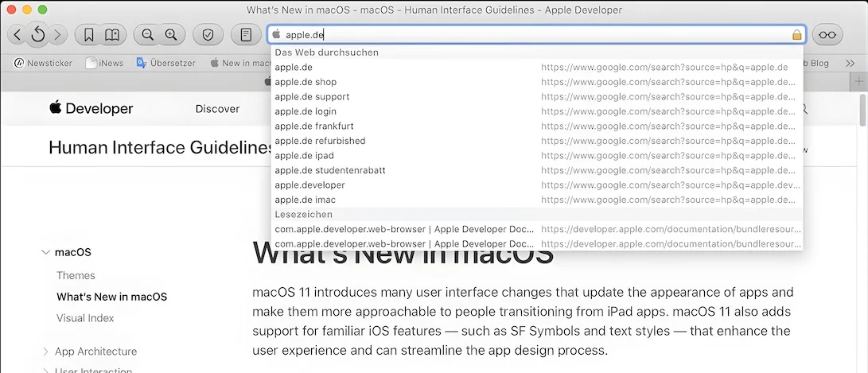Image resolution: width=868 pixels, height=373 pixels.
Task: Open the iNews bookmark
Action: tap(105, 63)
